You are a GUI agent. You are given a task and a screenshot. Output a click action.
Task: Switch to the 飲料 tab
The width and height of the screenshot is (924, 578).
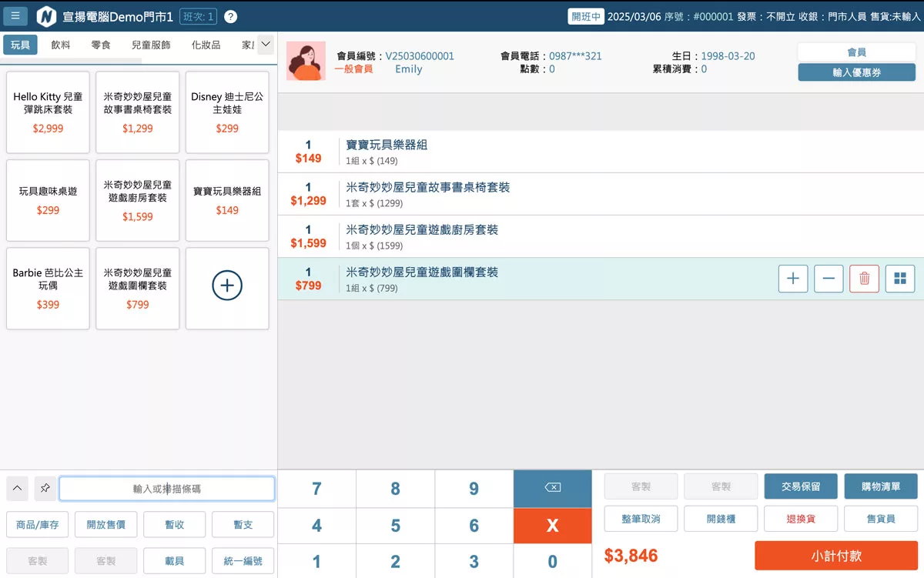(61, 45)
